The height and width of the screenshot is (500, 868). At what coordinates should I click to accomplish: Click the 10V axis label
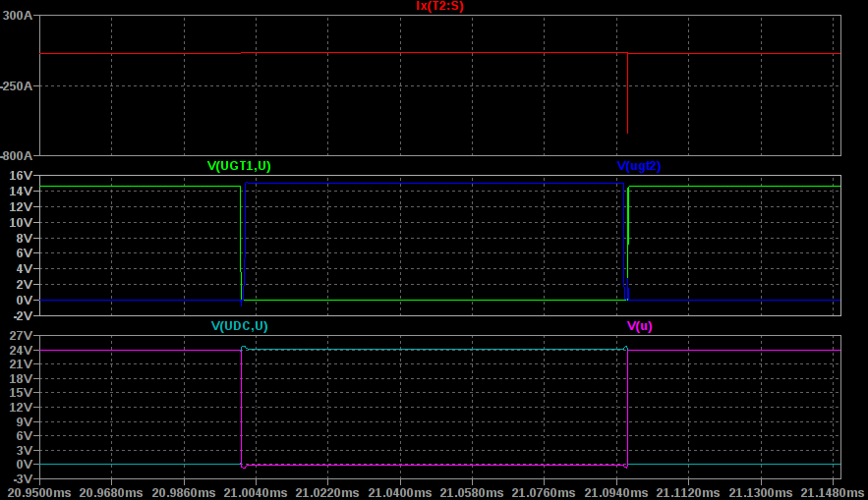coord(21,222)
